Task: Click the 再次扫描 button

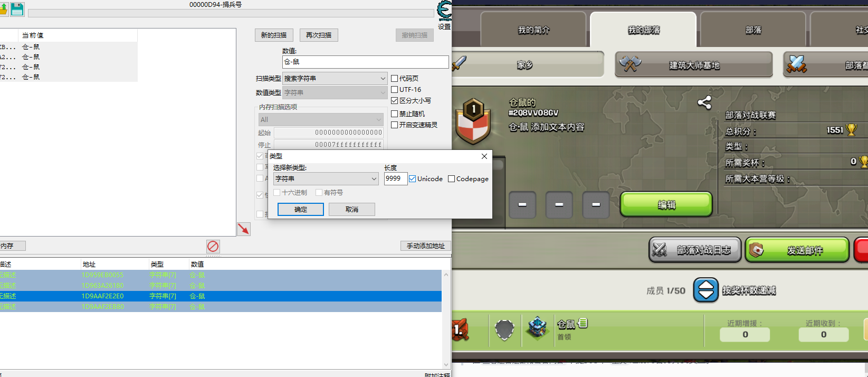Action: (x=319, y=35)
